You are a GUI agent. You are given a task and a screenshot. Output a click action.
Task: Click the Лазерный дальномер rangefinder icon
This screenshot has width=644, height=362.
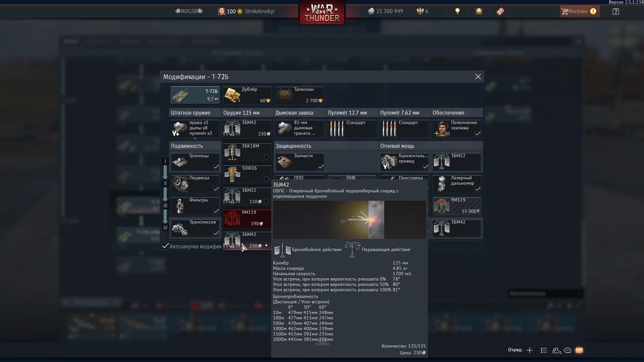[441, 184]
